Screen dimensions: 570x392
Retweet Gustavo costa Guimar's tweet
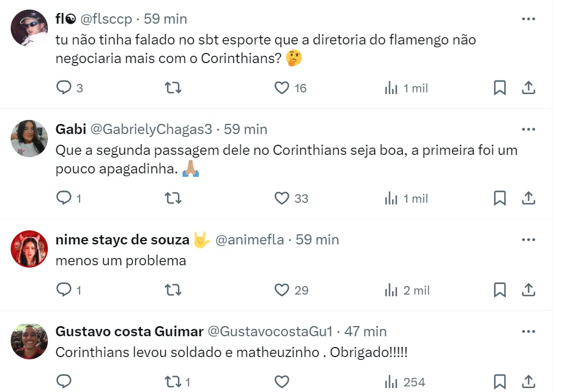pyautogui.click(x=172, y=381)
